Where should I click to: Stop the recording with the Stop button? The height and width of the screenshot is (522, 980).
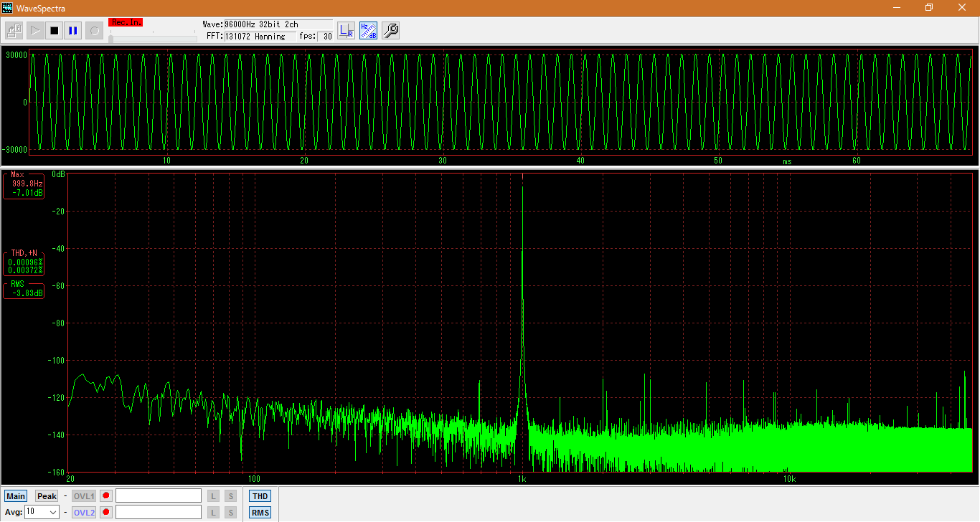54,30
